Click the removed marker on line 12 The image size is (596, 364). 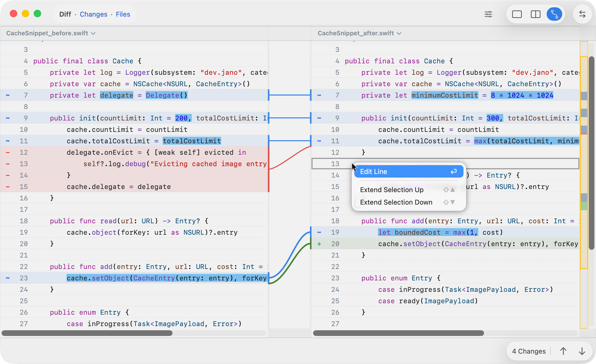(x=8, y=152)
